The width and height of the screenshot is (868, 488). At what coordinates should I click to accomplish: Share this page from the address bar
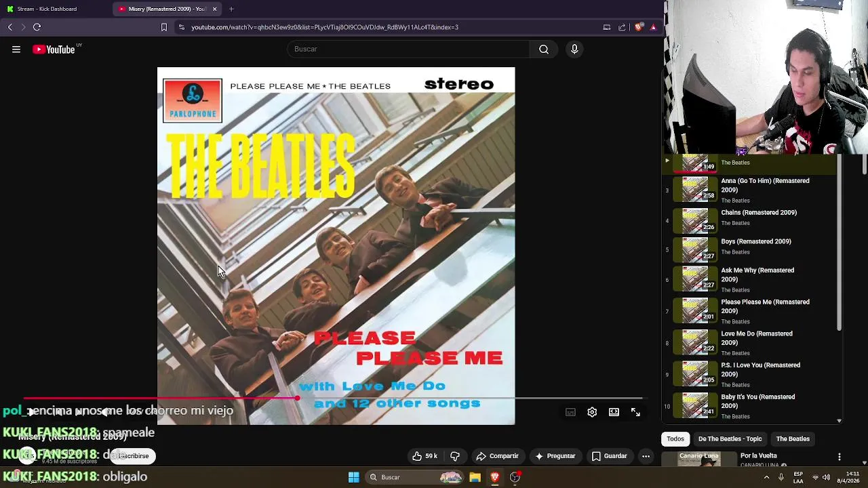tap(622, 27)
